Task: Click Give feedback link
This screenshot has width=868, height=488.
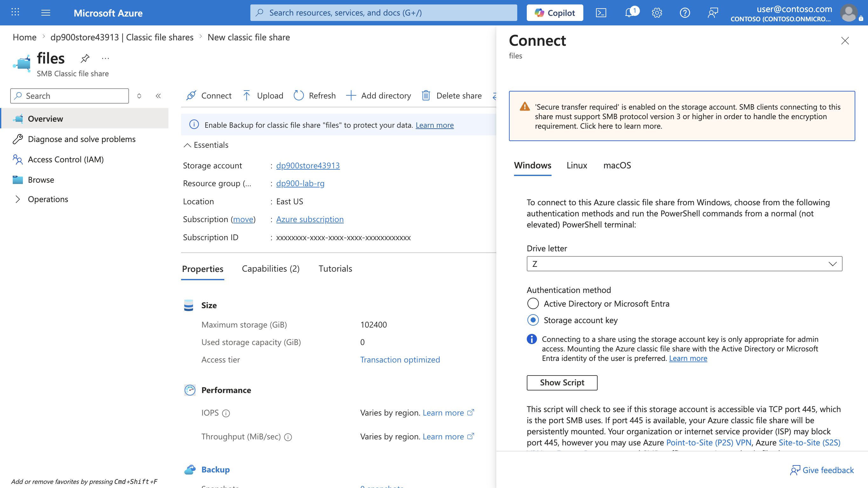Action: (x=822, y=470)
